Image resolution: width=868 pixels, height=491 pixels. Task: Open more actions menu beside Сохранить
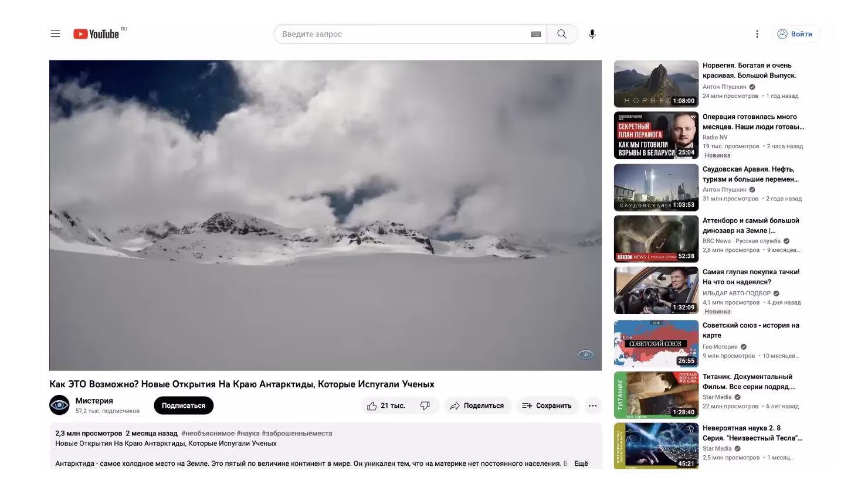click(592, 405)
